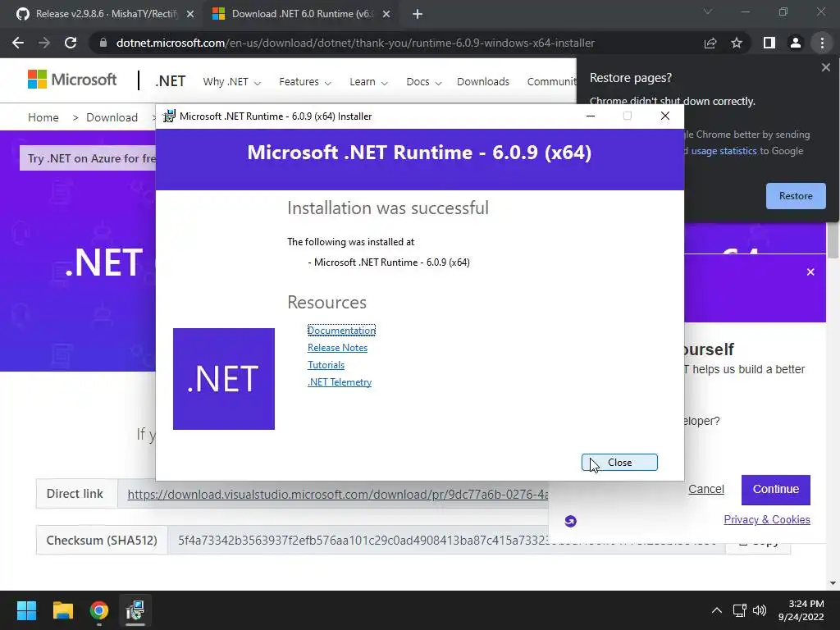
Task: Open the clock and date panel
Action: (801, 610)
